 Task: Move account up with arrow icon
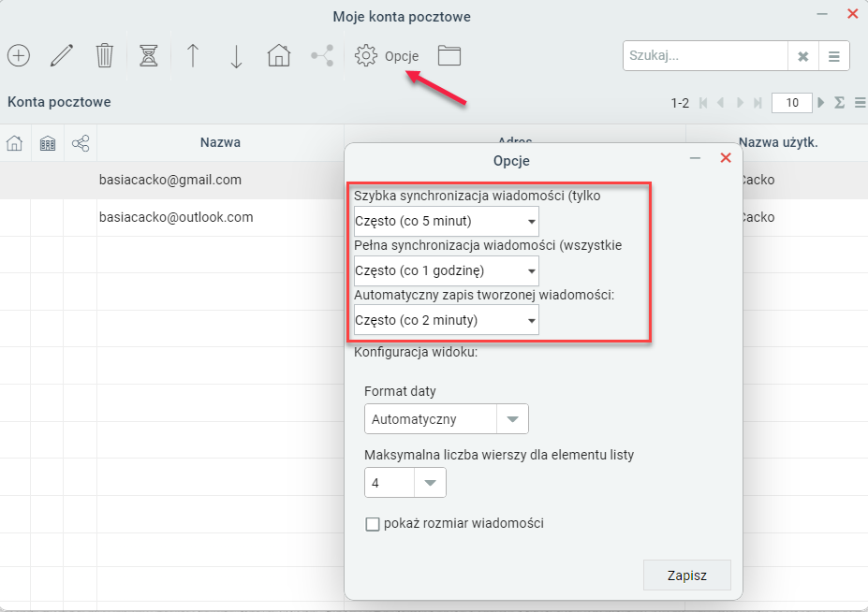pos(193,56)
